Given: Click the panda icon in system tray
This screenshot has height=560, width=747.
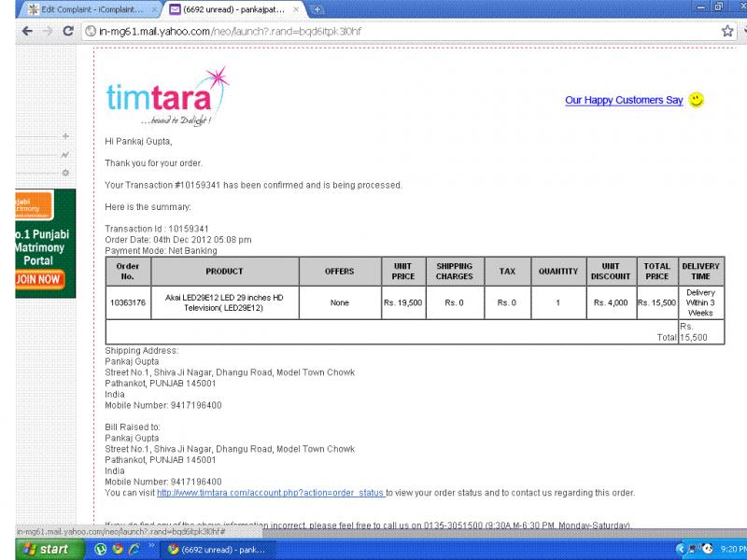Looking at the screenshot, I should (x=708, y=549).
